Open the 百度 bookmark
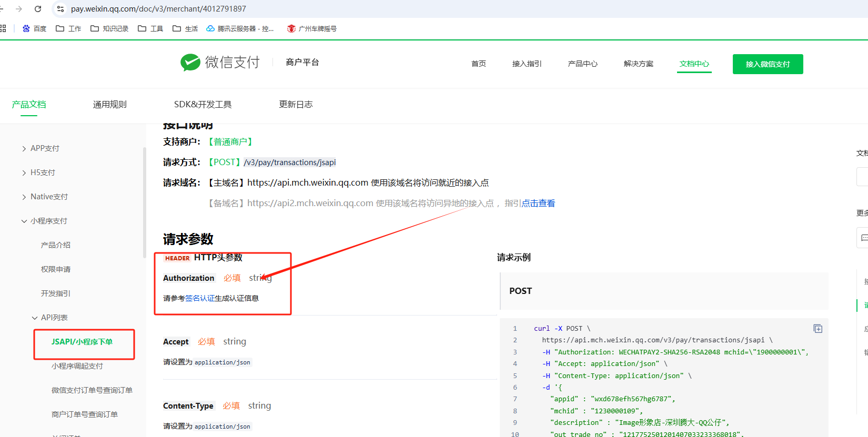The width and height of the screenshot is (868, 437). click(34, 28)
